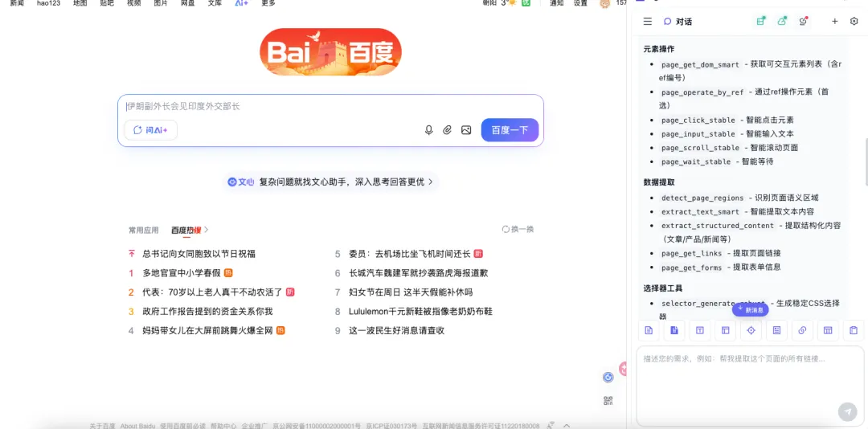Click the 对话 chat bubble icon

click(x=667, y=22)
